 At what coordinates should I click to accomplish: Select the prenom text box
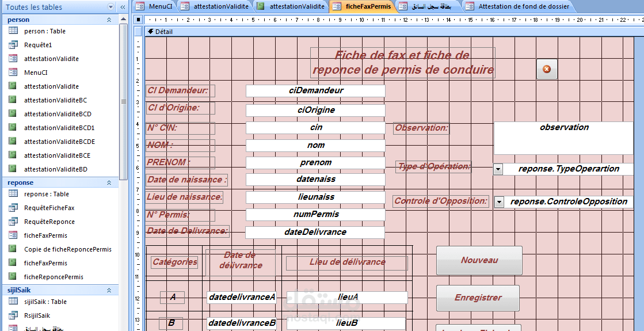point(315,163)
